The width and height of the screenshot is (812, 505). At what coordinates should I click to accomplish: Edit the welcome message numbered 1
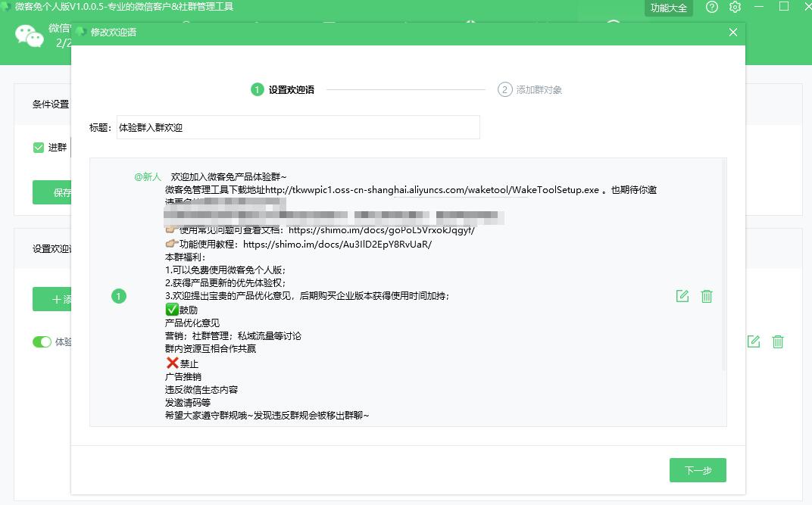coord(682,296)
